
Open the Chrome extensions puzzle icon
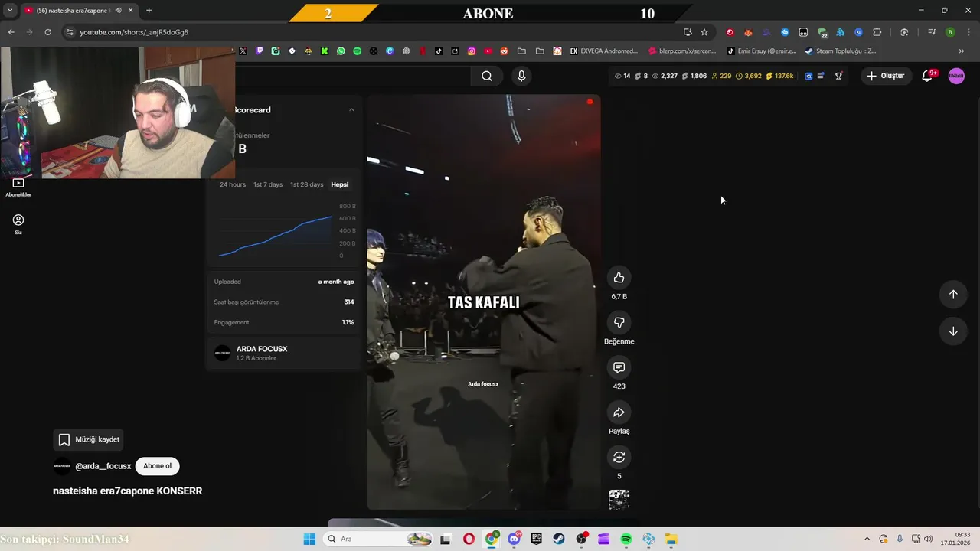pyautogui.click(x=877, y=32)
